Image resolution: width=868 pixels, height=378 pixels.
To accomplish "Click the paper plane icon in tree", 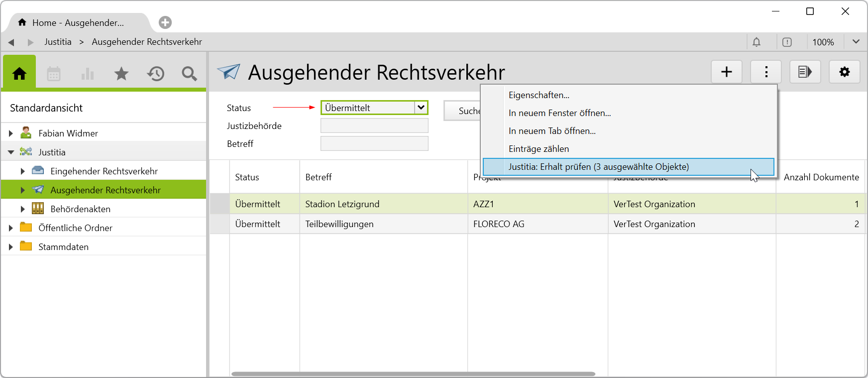I will coord(38,189).
